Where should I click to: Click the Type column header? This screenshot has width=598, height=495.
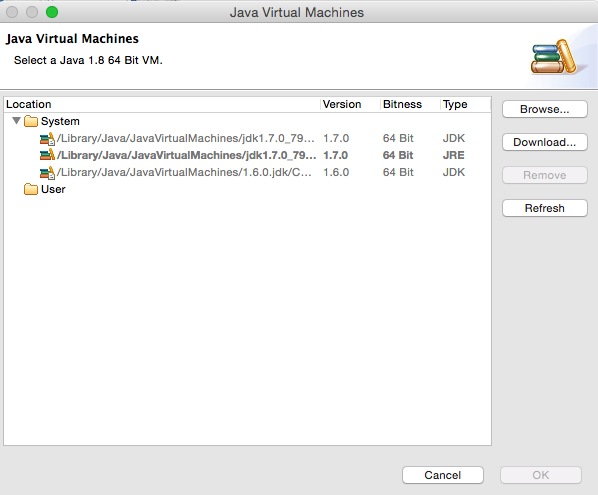pos(465,104)
